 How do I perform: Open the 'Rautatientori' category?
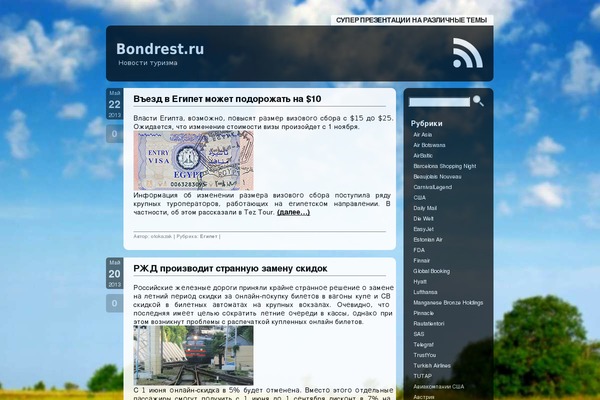click(x=429, y=324)
